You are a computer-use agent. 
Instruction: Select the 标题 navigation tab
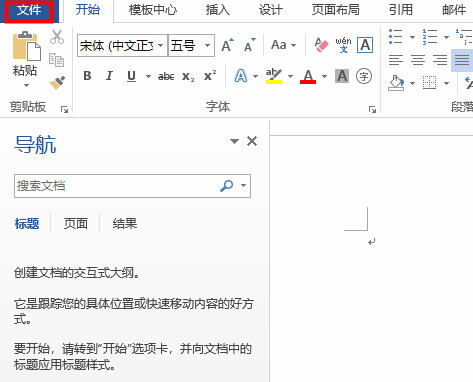(27, 224)
